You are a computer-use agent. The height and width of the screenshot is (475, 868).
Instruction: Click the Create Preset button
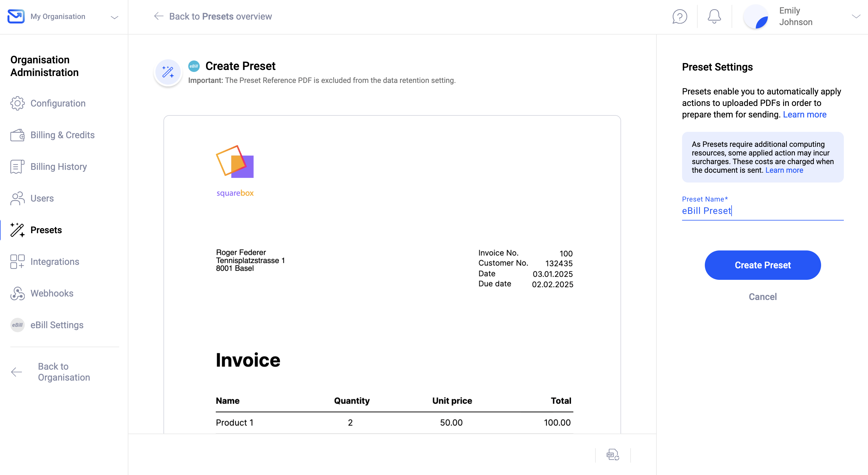click(x=763, y=265)
